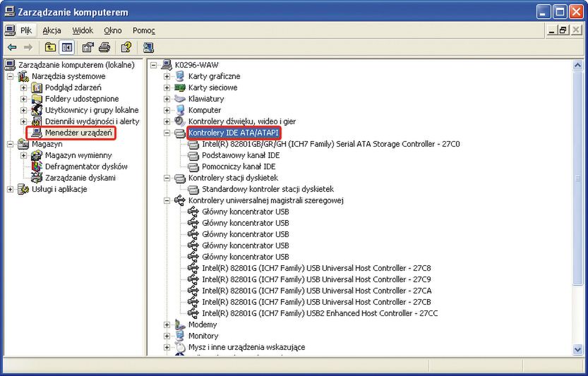Click the Forward arrow toolbar icon
The width and height of the screenshot is (588, 376).
pyautogui.click(x=28, y=47)
